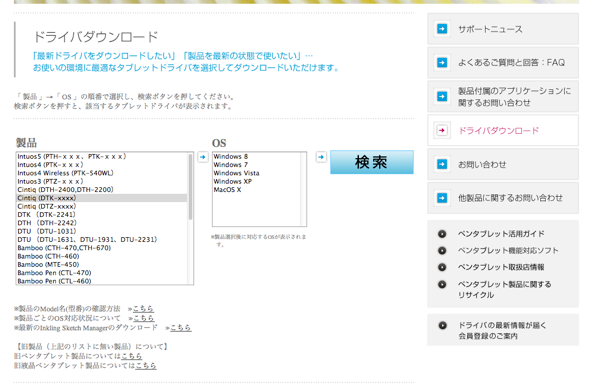The image size is (600, 384).
Task: Click こちら link for 旧液晶ペンタブレット製品
Action: click(145, 366)
